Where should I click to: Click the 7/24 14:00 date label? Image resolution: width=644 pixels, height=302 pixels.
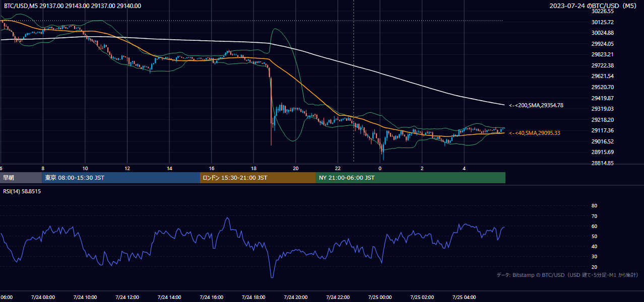tap(169, 297)
